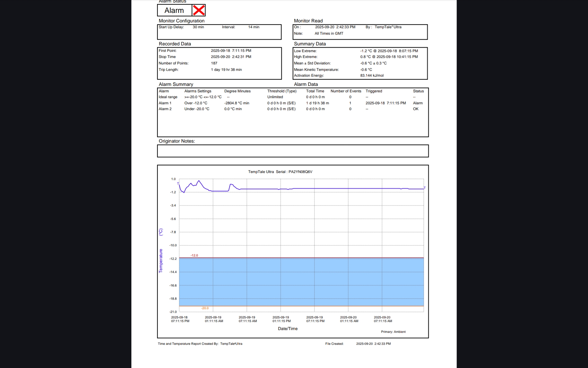
Task: Click the orange -20.0 threshold line label
Action: click(x=205, y=308)
